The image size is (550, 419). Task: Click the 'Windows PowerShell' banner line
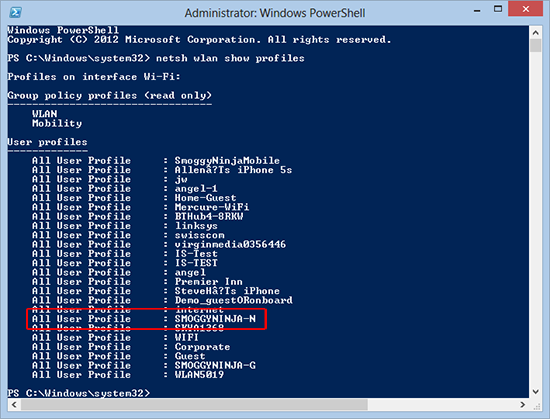tap(63, 30)
